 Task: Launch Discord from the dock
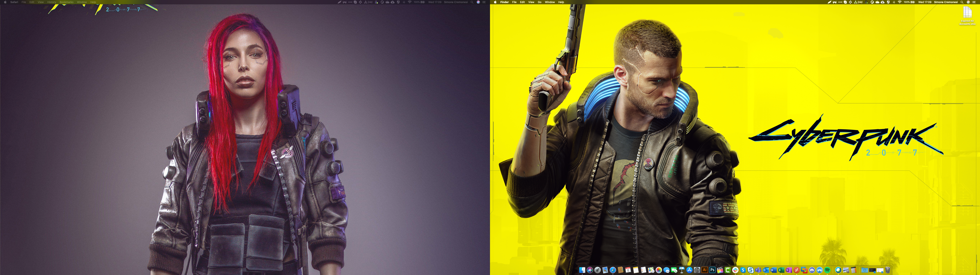(x=812, y=270)
